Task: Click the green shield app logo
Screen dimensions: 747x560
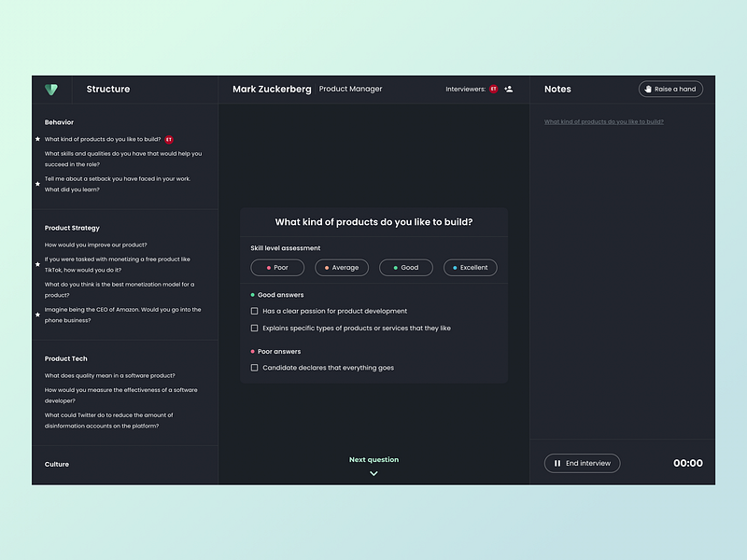Action: pyautogui.click(x=51, y=89)
